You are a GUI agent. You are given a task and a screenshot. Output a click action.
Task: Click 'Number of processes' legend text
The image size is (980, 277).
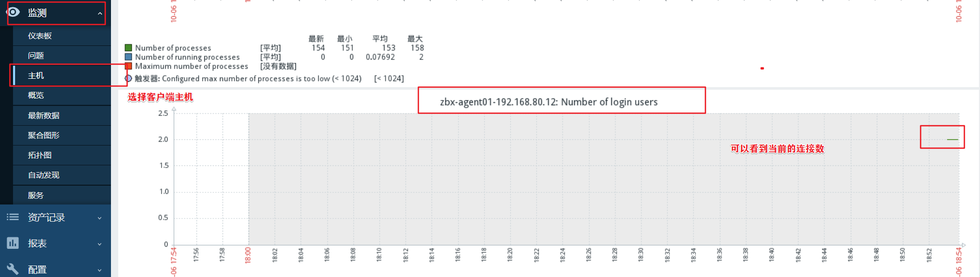[x=173, y=48]
